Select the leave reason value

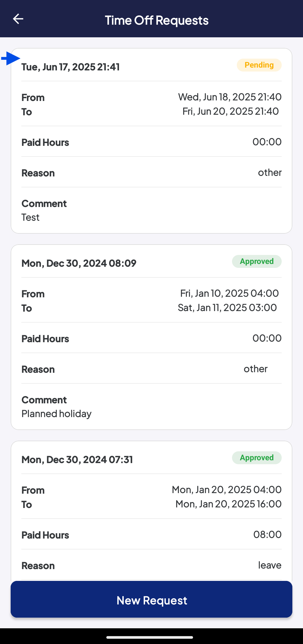pos(270,565)
